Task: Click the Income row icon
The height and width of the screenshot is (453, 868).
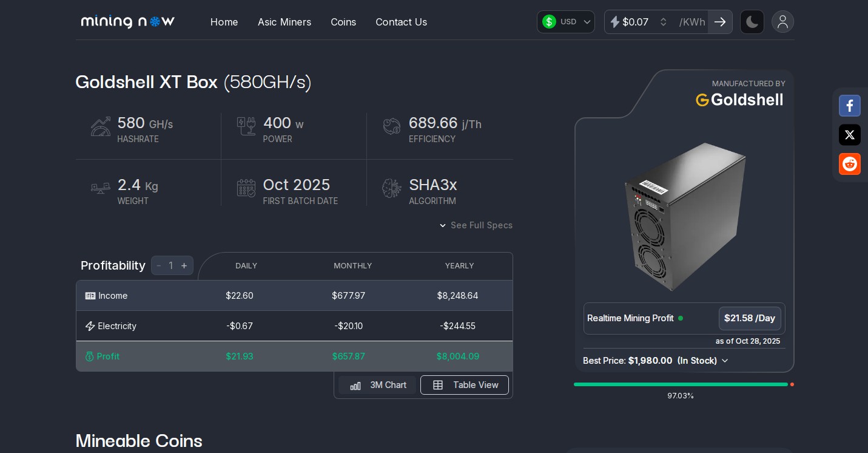Action: [90, 296]
